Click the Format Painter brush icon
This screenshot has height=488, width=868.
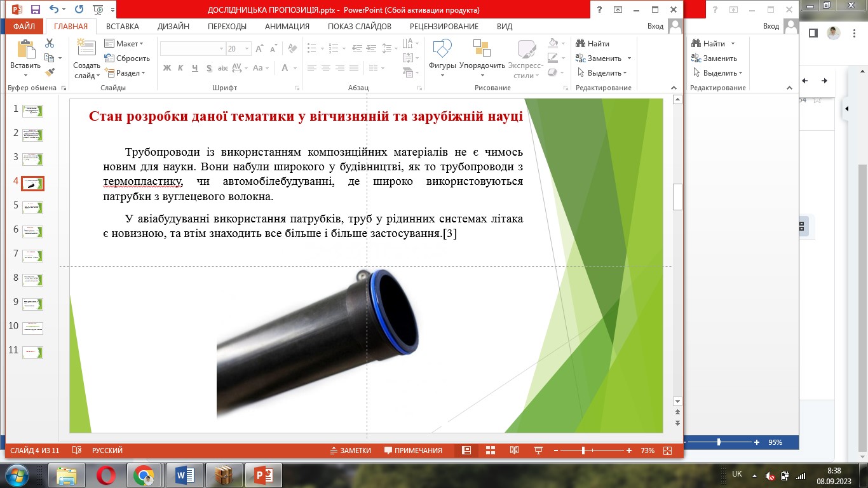click(x=50, y=72)
